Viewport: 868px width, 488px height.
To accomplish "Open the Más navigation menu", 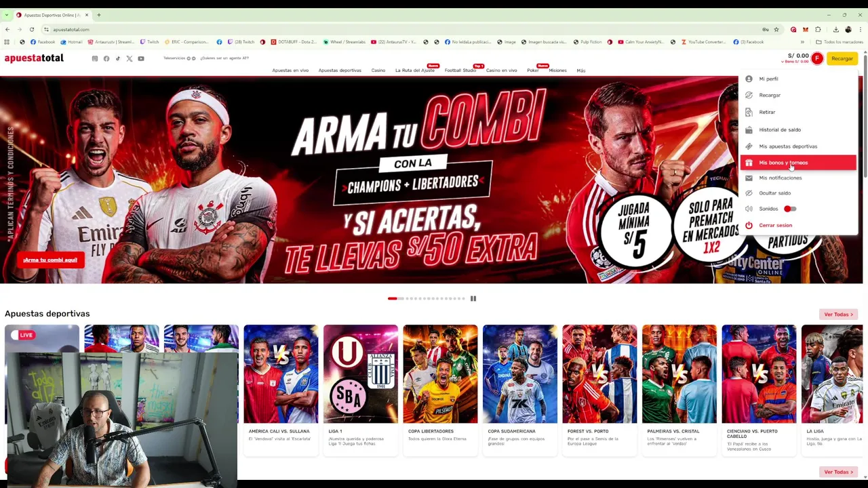I will [x=581, y=70].
